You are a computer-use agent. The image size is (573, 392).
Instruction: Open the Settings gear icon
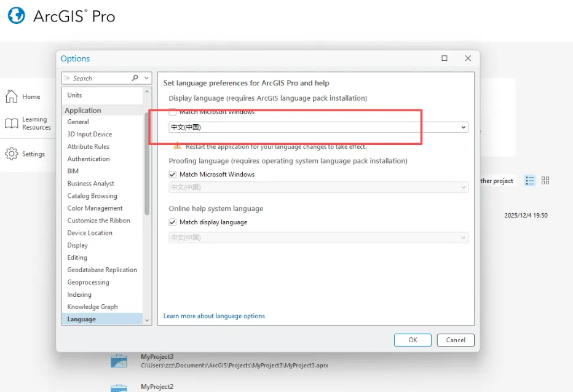click(x=11, y=154)
